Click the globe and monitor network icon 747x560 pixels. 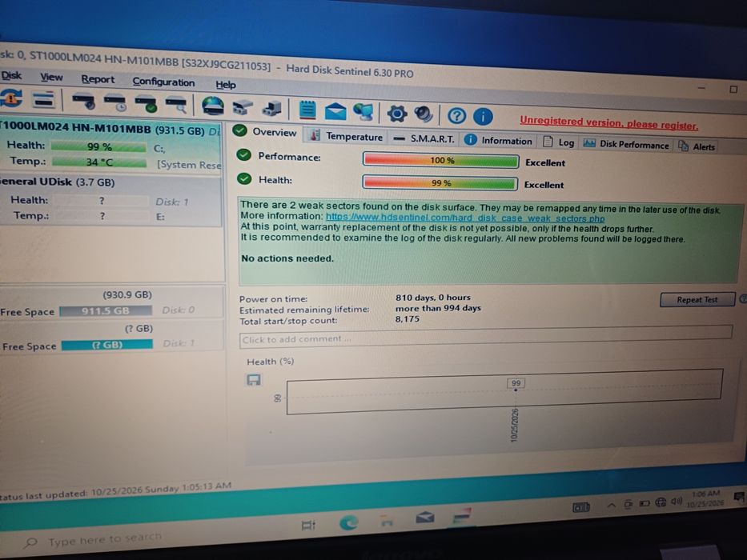363,112
